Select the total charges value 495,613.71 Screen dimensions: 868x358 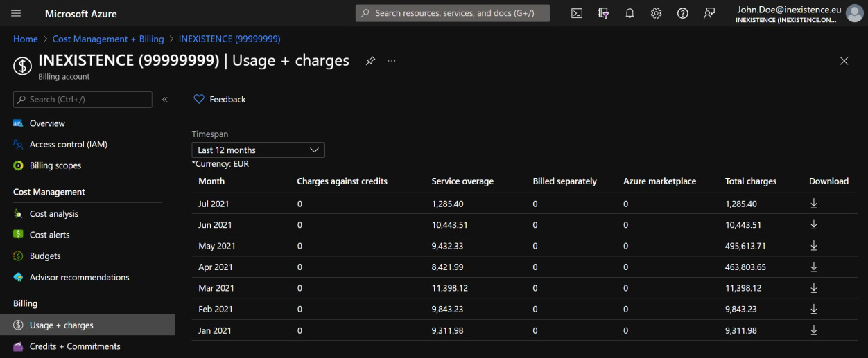(x=745, y=246)
